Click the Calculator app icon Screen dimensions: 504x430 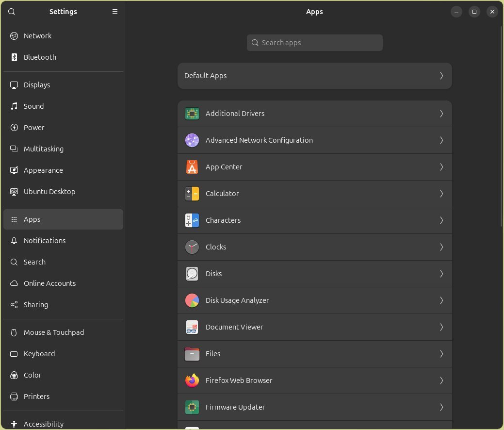(x=192, y=194)
